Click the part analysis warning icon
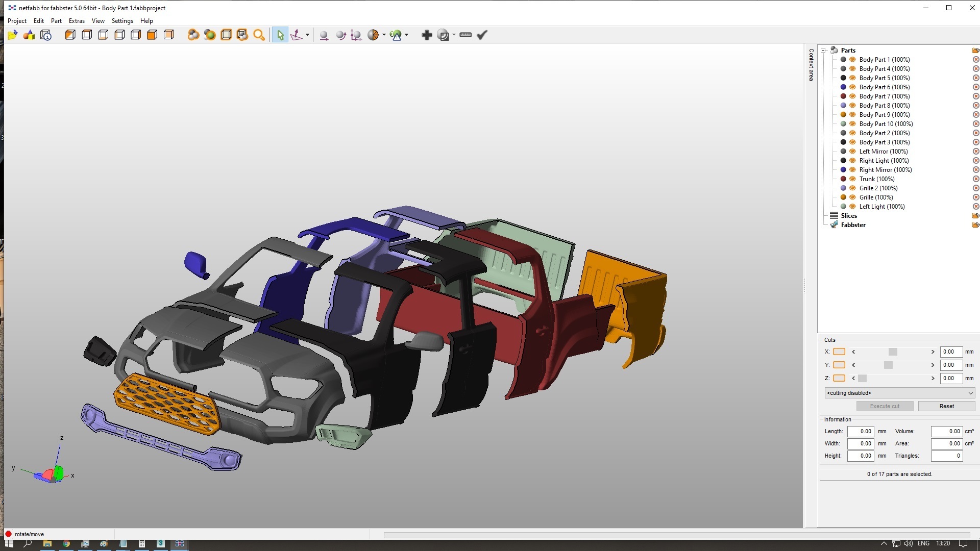This screenshot has height=551, width=980. tap(396, 35)
